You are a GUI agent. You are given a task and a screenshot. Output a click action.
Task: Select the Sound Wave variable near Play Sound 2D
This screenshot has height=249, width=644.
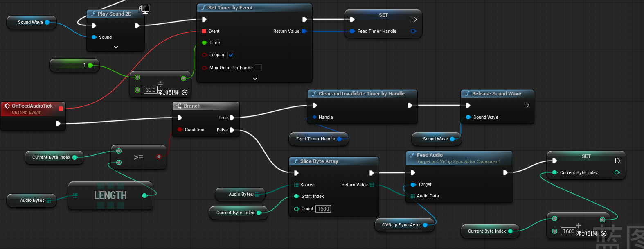point(32,23)
